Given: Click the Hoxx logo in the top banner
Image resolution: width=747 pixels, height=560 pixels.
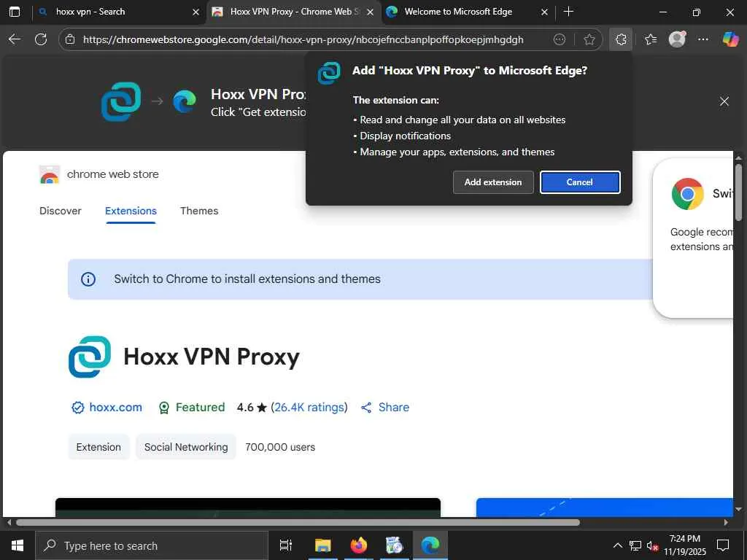Looking at the screenshot, I should [x=121, y=101].
